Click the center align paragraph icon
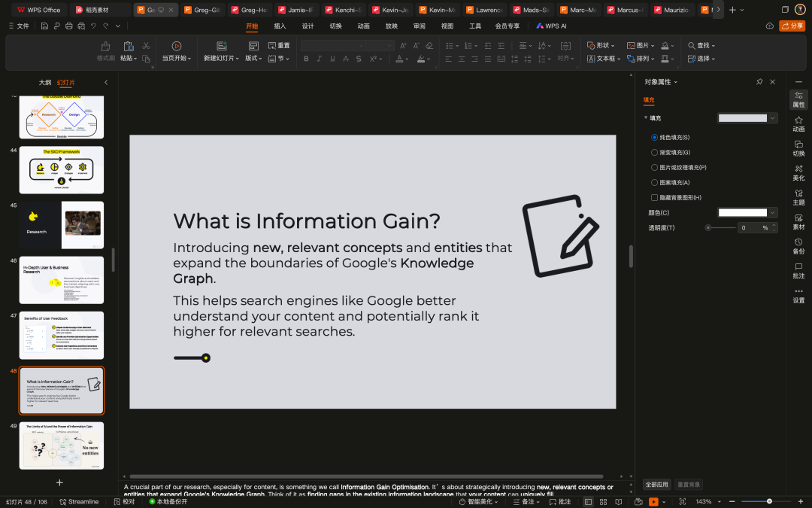 coord(462,59)
